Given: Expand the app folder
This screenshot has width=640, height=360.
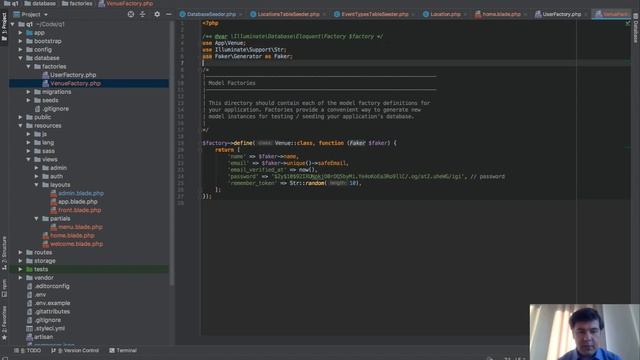Looking at the screenshot, I should [20, 33].
